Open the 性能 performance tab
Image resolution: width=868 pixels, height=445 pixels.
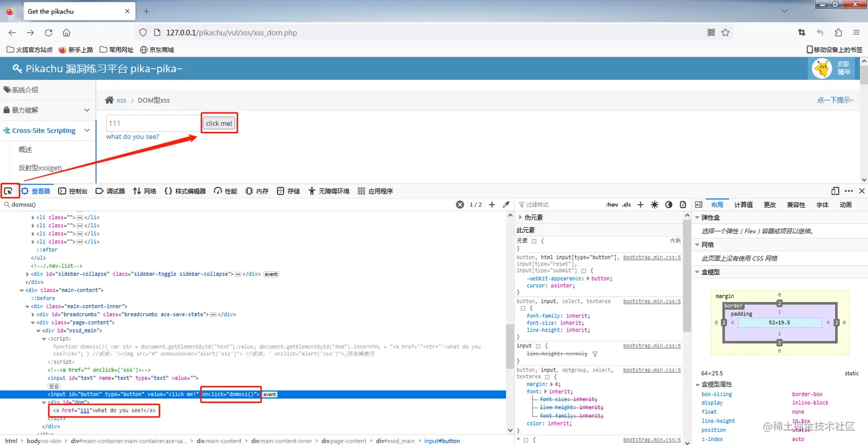pos(225,191)
